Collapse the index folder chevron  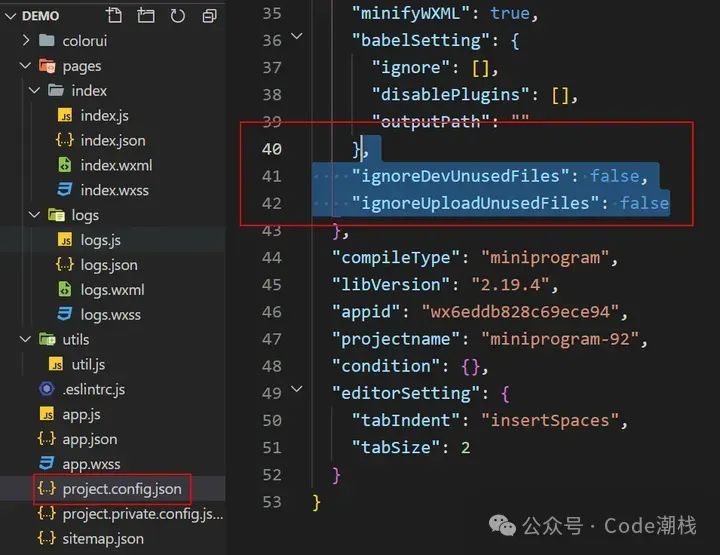(x=34, y=90)
